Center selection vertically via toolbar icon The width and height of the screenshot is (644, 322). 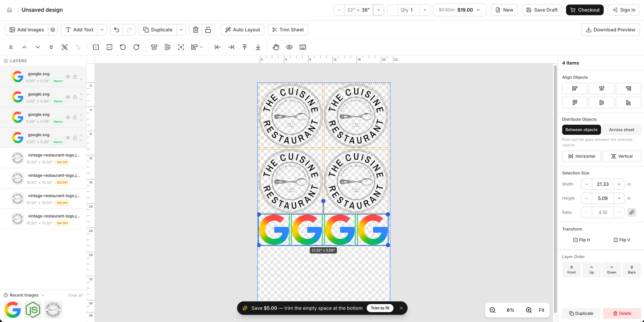pyautogui.click(x=167, y=47)
